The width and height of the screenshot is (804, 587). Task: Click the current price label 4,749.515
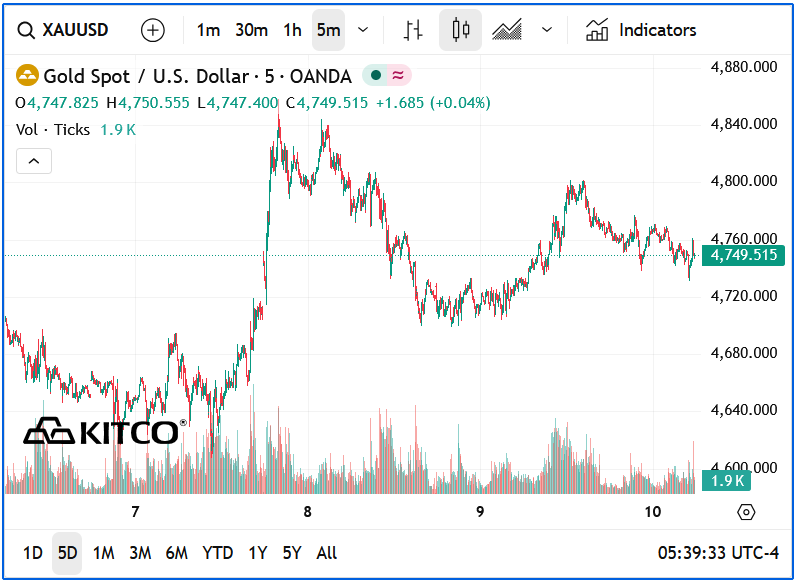point(743,256)
